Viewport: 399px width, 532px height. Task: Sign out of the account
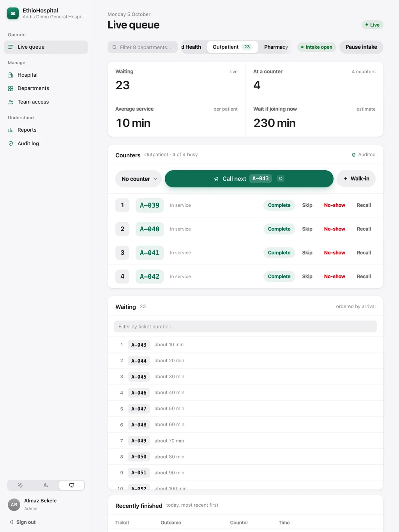[23, 522]
